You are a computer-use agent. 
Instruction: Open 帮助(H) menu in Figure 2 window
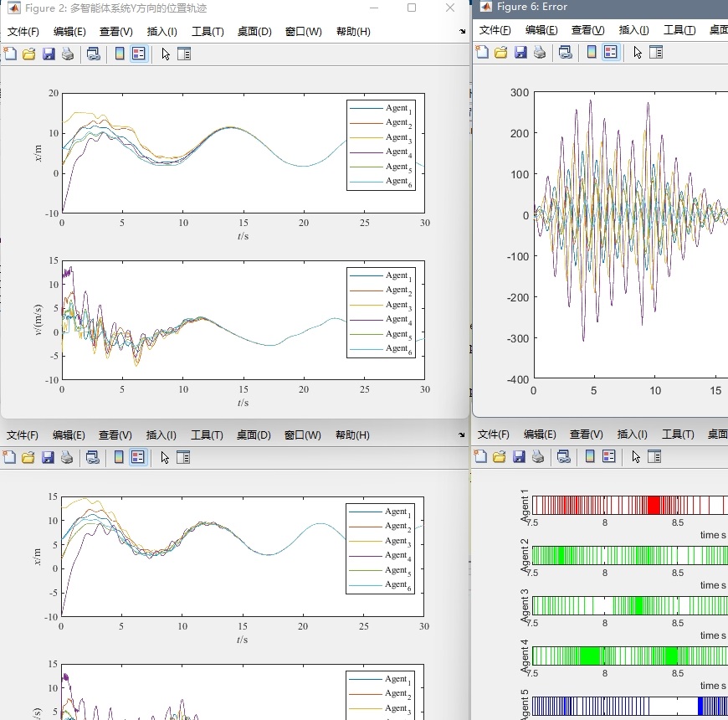point(353,32)
